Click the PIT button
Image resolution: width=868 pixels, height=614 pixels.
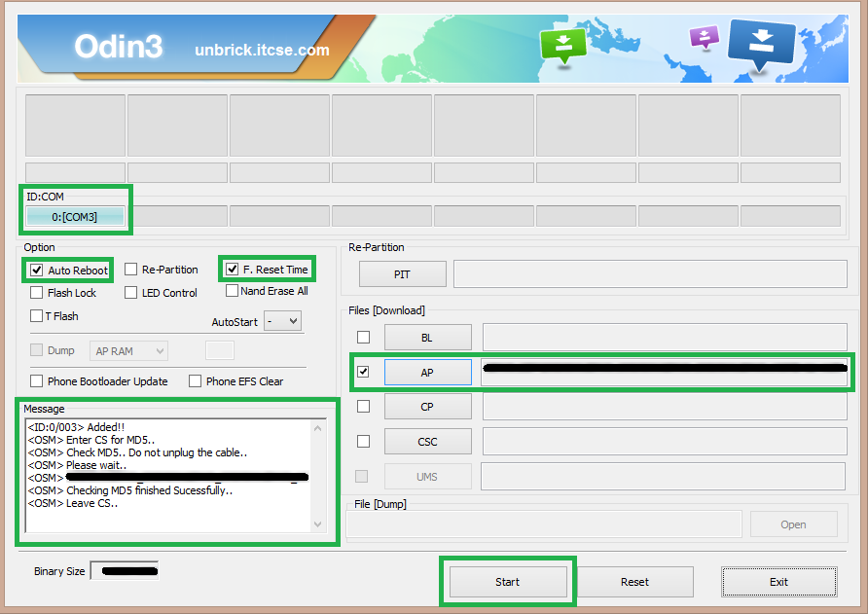403,274
